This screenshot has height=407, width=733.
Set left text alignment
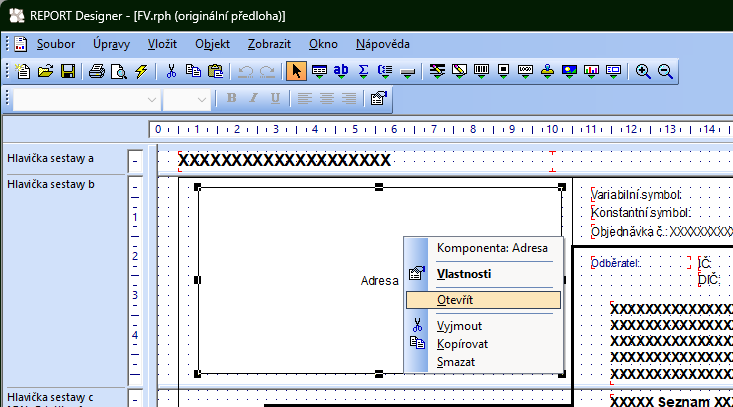point(305,98)
